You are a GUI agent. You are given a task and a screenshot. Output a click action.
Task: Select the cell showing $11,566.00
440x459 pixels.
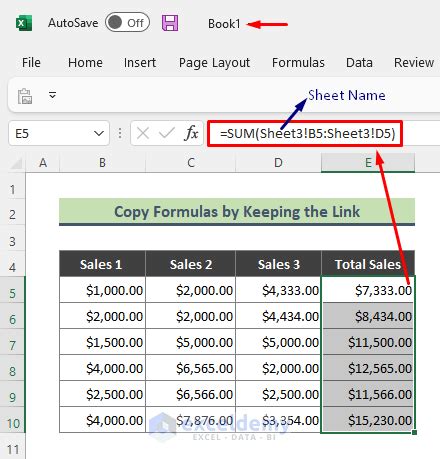(x=368, y=394)
